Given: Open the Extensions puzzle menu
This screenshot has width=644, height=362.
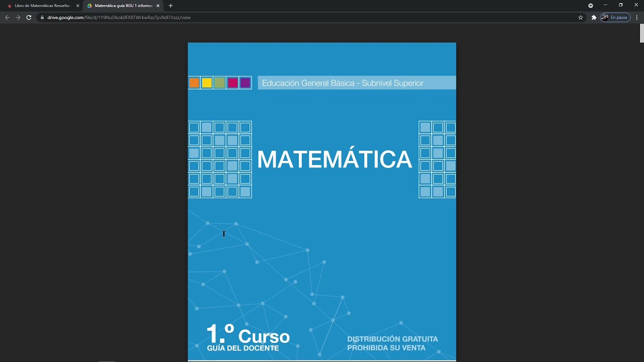Looking at the screenshot, I should (594, 17).
